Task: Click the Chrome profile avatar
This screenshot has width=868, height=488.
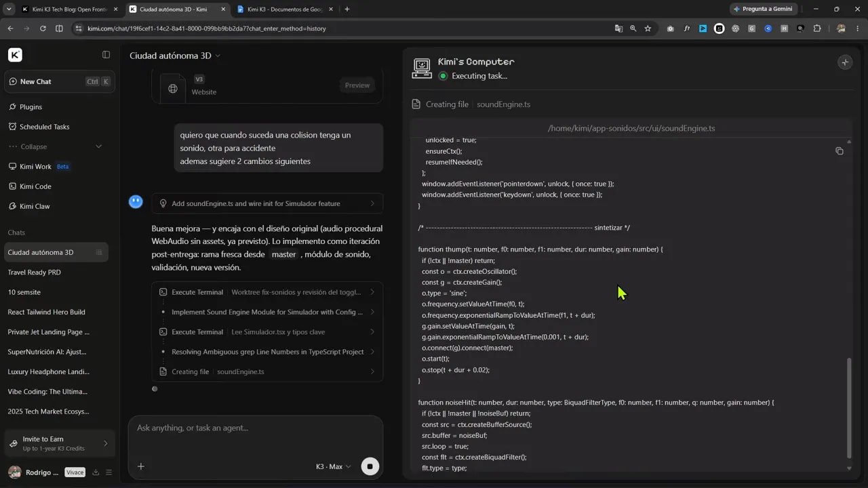Action: pyautogui.click(x=842, y=28)
